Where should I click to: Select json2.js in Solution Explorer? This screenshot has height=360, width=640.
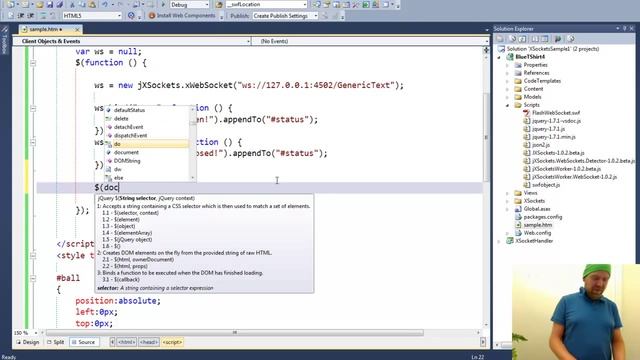tap(541, 145)
